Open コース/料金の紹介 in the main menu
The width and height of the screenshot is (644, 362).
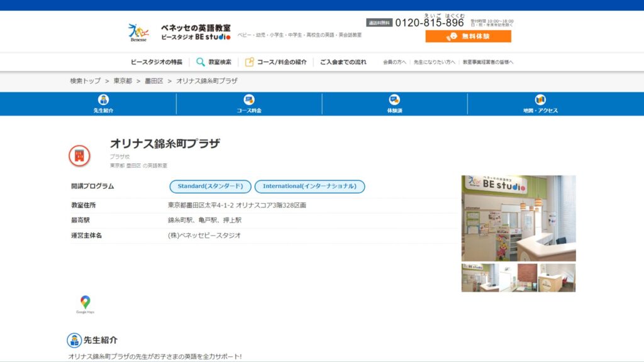(x=282, y=62)
